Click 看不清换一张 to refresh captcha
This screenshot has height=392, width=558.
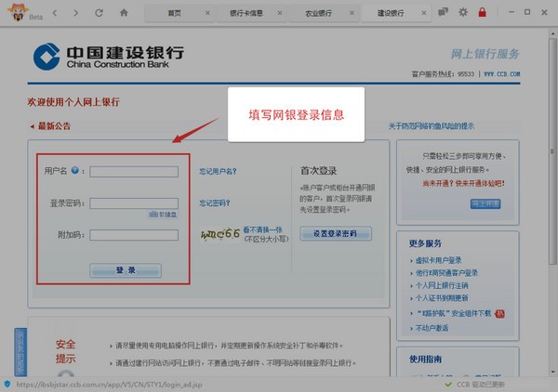click(262, 229)
